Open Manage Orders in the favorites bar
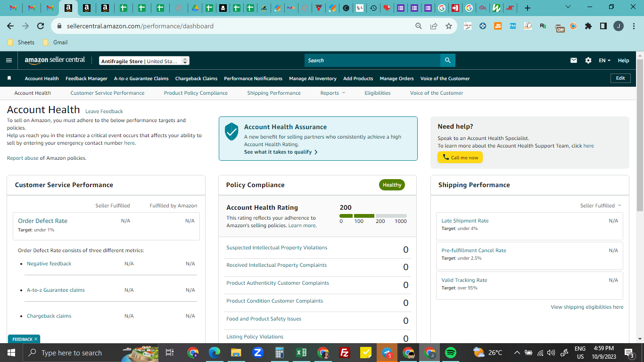 397,78
